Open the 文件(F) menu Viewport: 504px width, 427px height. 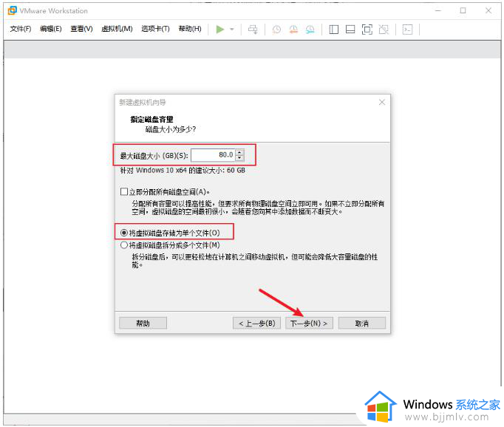[21, 29]
